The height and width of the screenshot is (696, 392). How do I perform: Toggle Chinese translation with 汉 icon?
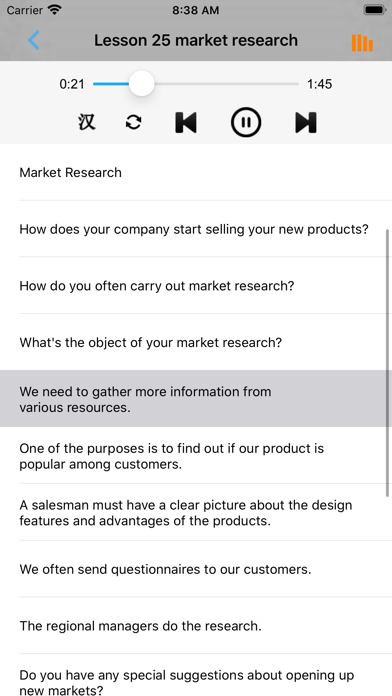[x=87, y=122]
